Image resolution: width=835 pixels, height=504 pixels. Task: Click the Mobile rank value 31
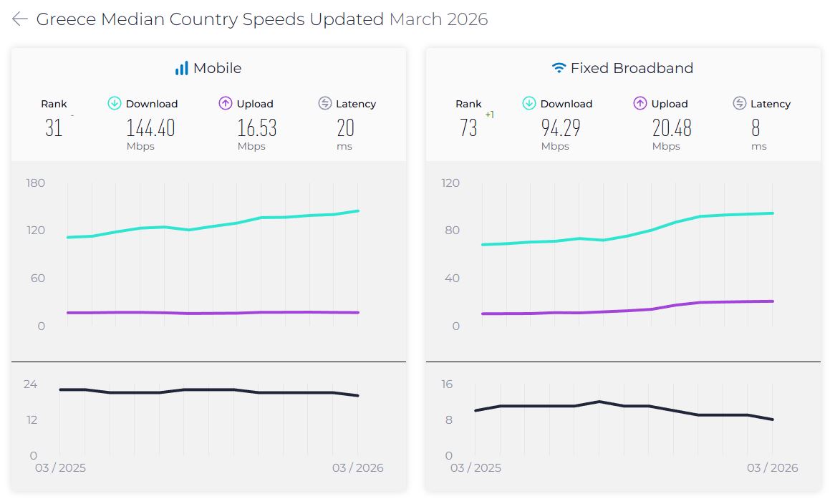(x=54, y=129)
